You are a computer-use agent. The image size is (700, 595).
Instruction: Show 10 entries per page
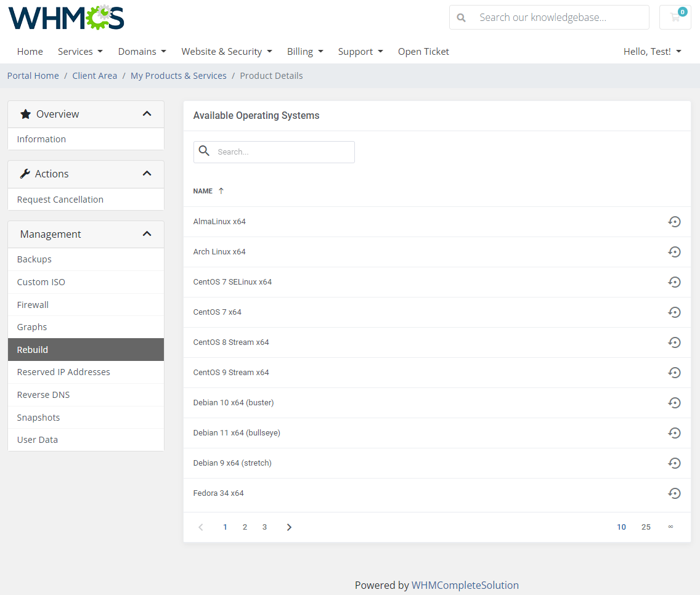point(621,527)
